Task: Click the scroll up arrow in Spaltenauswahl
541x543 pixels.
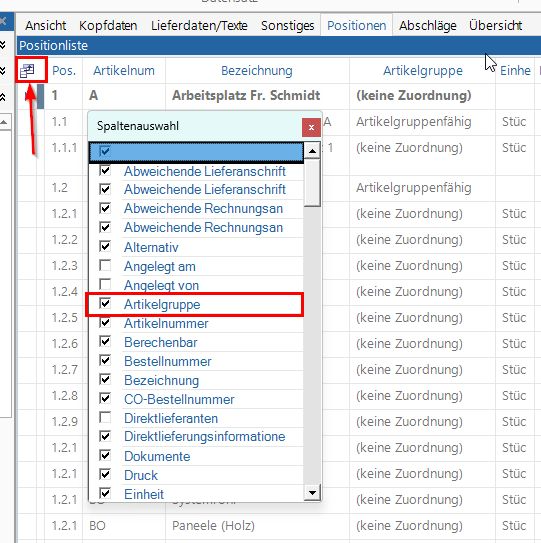Action: (x=312, y=151)
